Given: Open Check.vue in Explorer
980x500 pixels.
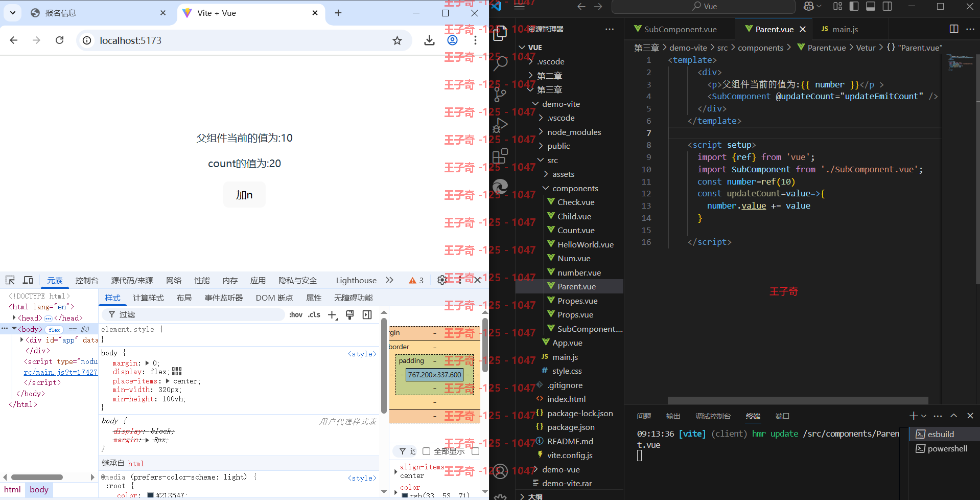Looking at the screenshot, I should click(576, 202).
